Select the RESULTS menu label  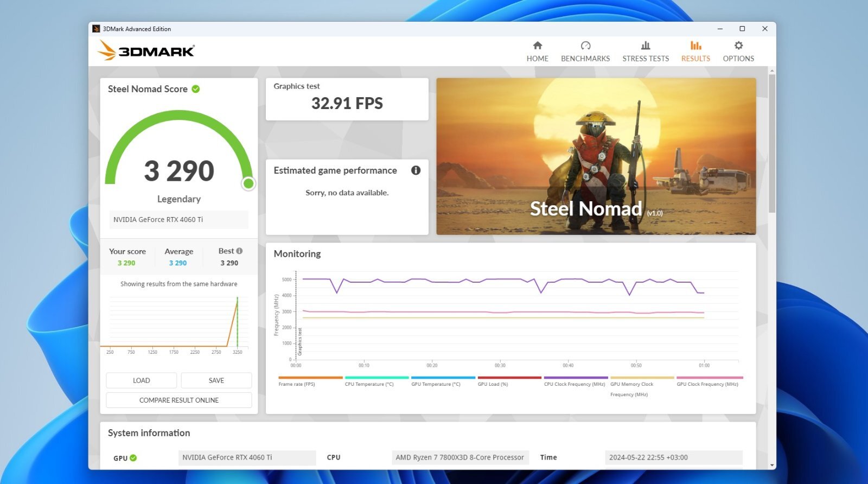(x=695, y=59)
